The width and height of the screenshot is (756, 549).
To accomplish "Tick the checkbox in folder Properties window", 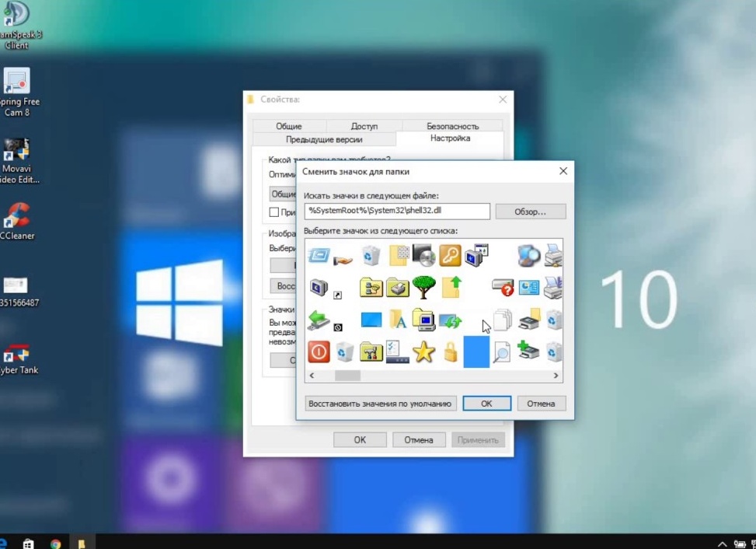I will click(273, 212).
